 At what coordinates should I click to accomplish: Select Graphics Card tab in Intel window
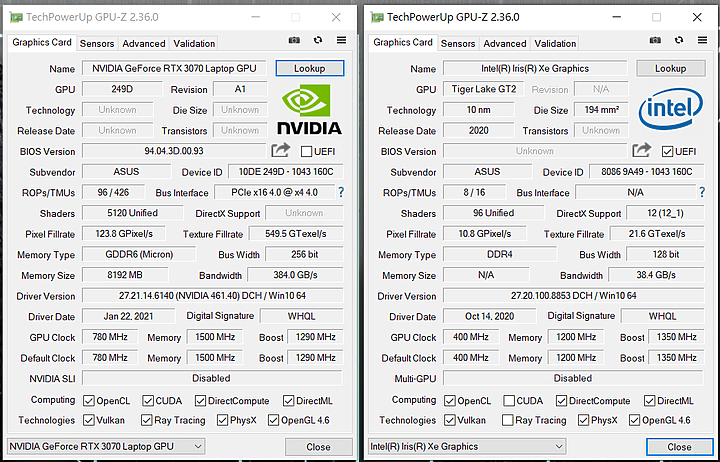click(x=403, y=43)
